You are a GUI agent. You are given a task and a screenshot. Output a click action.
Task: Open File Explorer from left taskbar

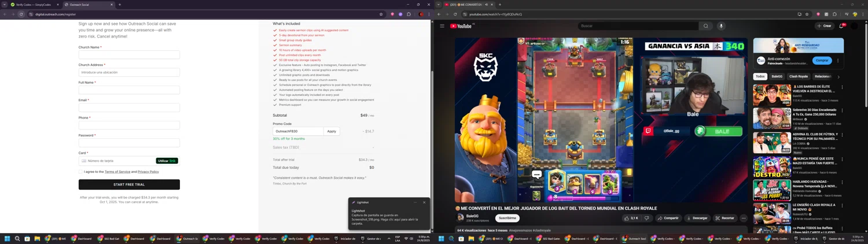pos(37,238)
